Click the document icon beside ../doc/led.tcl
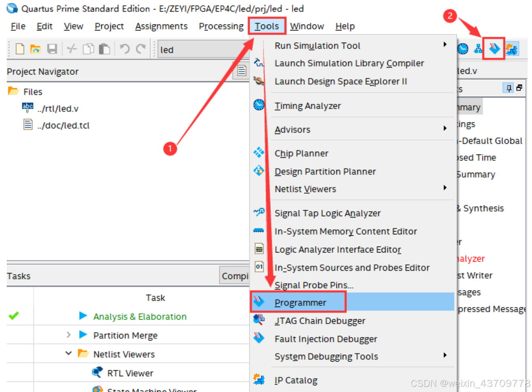Image resolution: width=532 pixels, height=392 pixels. point(28,125)
